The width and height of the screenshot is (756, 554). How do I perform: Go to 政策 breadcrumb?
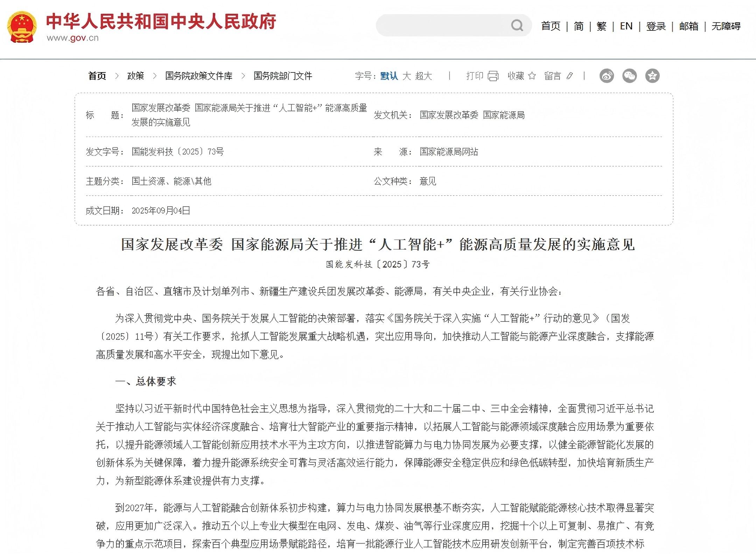tap(135, 76)
